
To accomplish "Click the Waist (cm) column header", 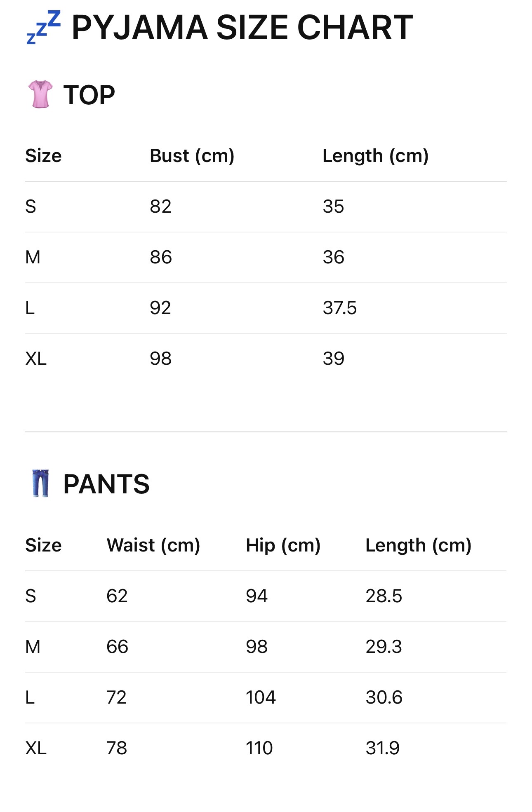I will 153,545.
